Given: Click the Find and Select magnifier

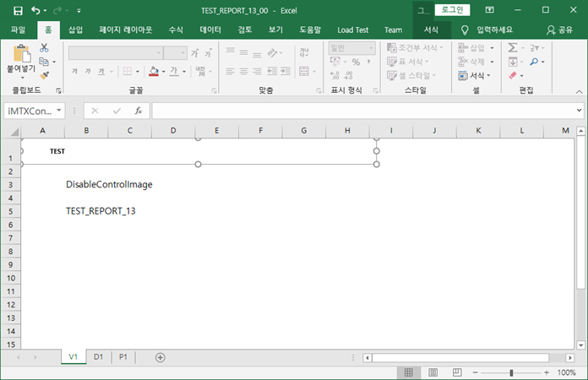Looking at the screenshot, I should [x=536, y=62].
